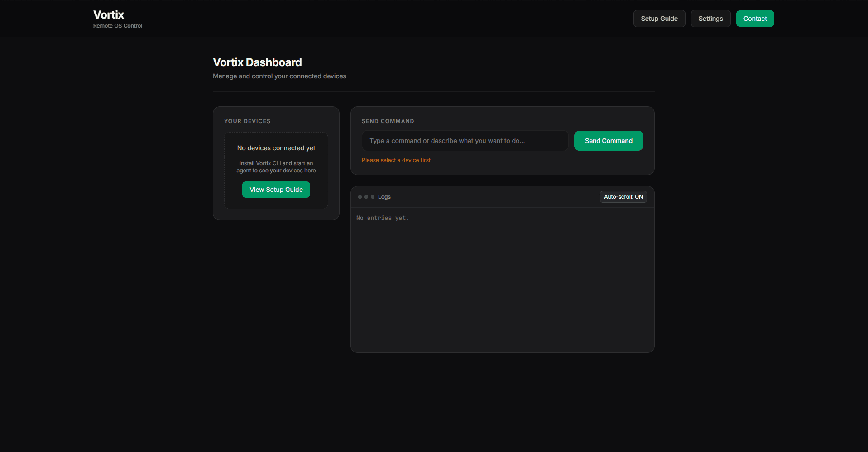Focus the command input field
This screenshot has height=452, width=868.
tap(465, 141)
